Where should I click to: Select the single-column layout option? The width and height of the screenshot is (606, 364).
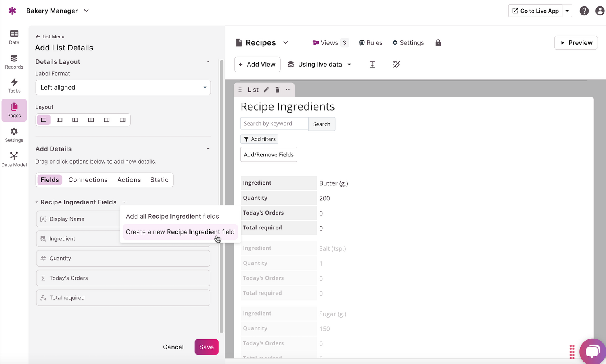pos(44,120)
